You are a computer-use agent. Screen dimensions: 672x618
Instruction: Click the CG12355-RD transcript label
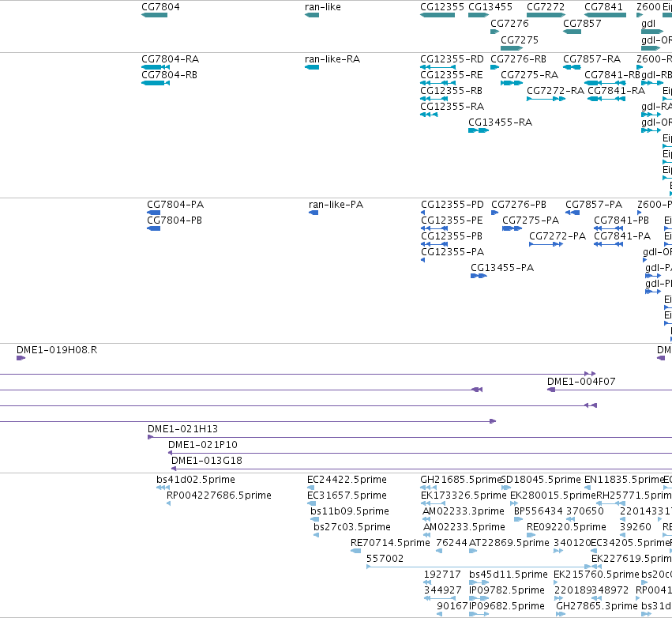point(452,58)
